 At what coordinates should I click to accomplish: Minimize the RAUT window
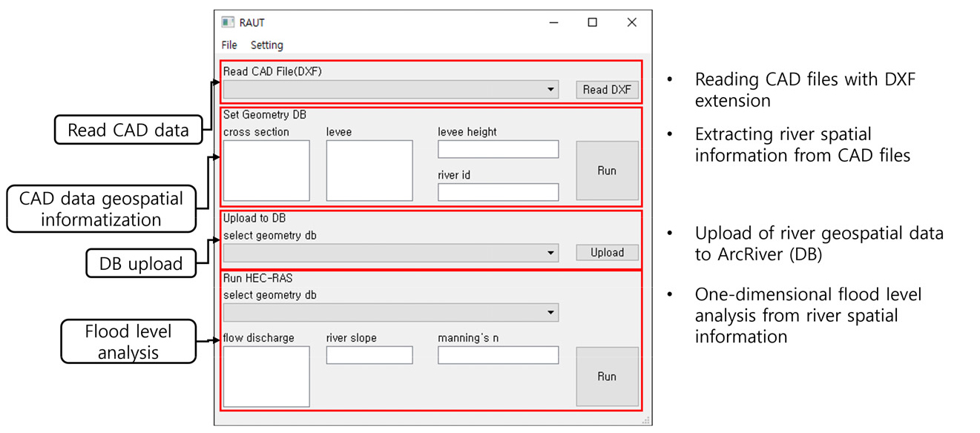pos(553,22)
